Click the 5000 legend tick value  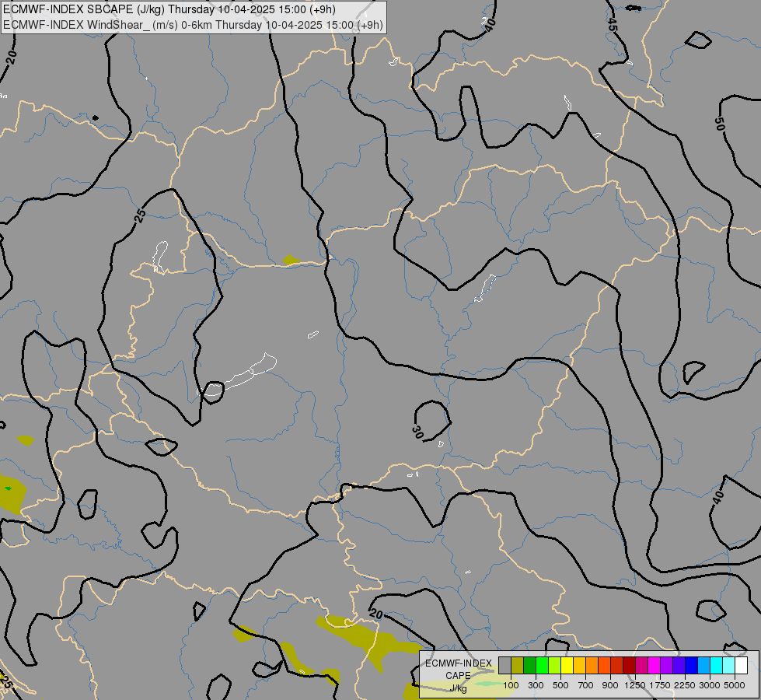click(x=735, y=685)
